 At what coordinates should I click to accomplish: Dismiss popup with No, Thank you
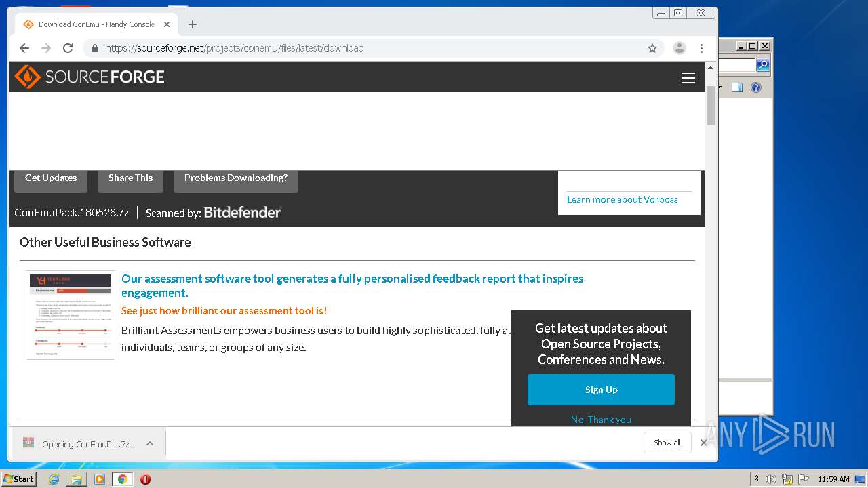[x=601, y=420]
